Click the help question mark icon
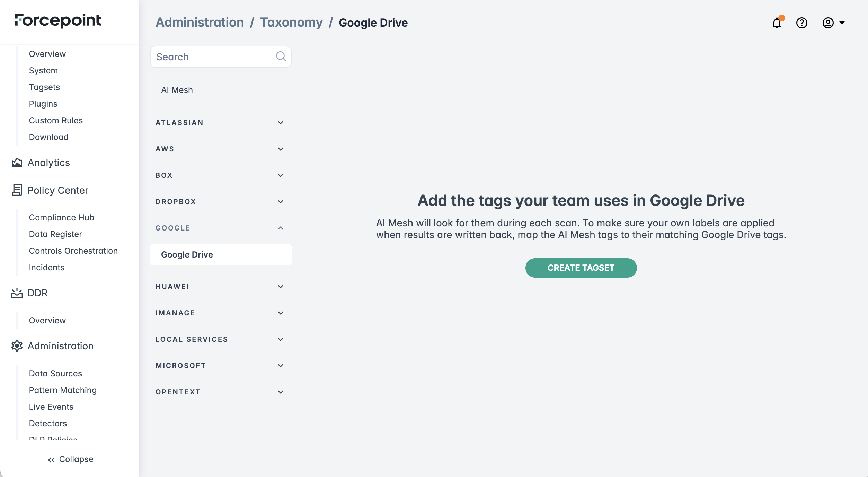 pos(801,23)
